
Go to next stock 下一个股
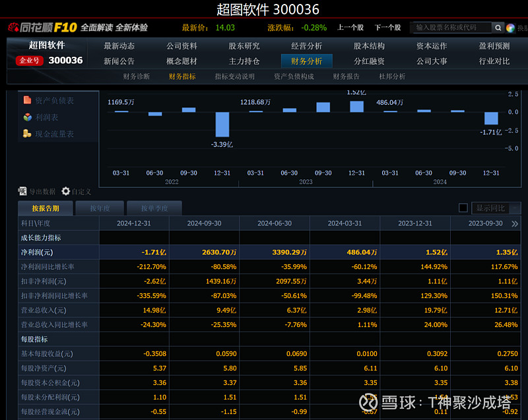coord(387,28)
